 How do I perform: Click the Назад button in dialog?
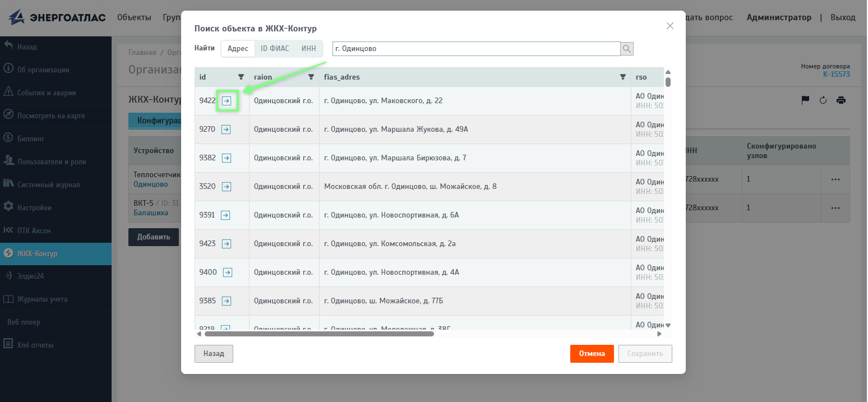point(214,354)
